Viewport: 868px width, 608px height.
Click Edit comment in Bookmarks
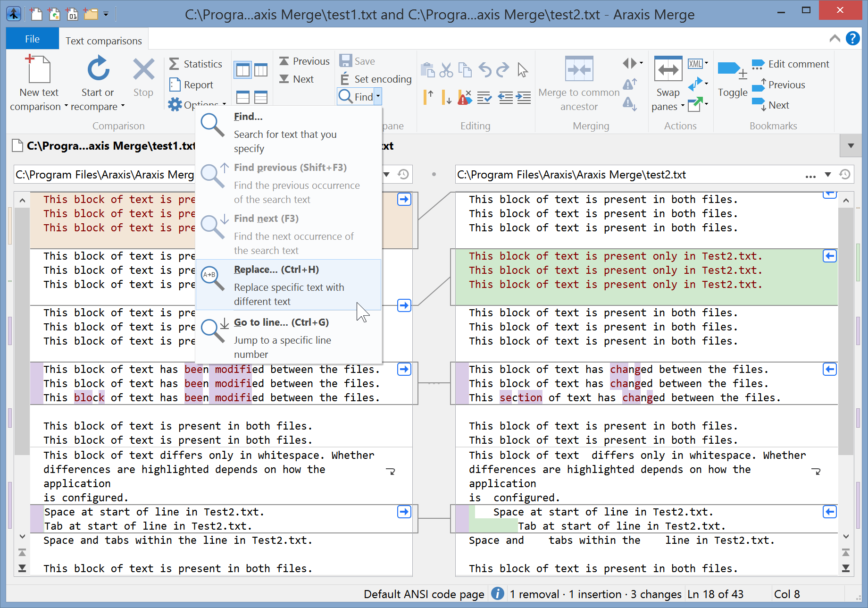tap(790, 64)
